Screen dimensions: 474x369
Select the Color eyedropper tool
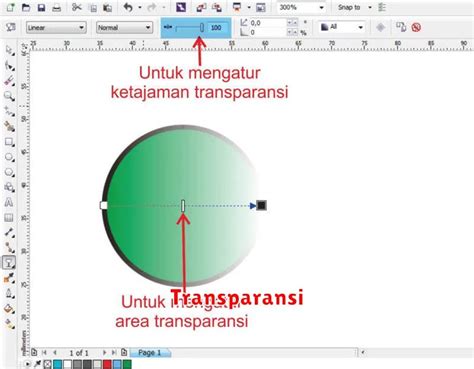pos(9,278)
